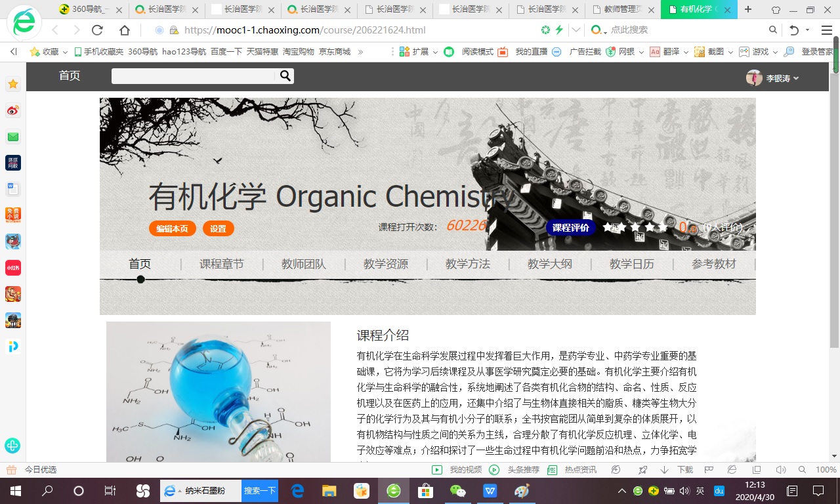The width and height of the screenshot is (840, 504).
Task: Open the green mail icon in sidebar
Action: pos(13,136)
